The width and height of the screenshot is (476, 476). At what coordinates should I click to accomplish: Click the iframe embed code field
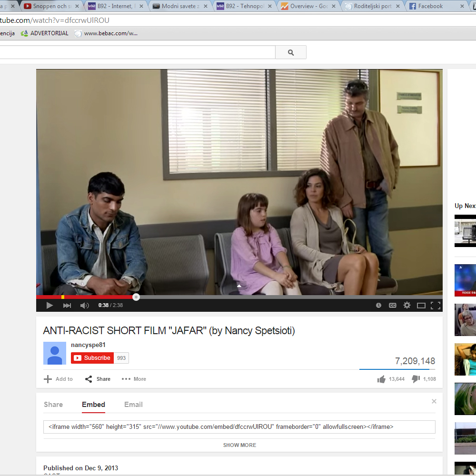[239, 427]
